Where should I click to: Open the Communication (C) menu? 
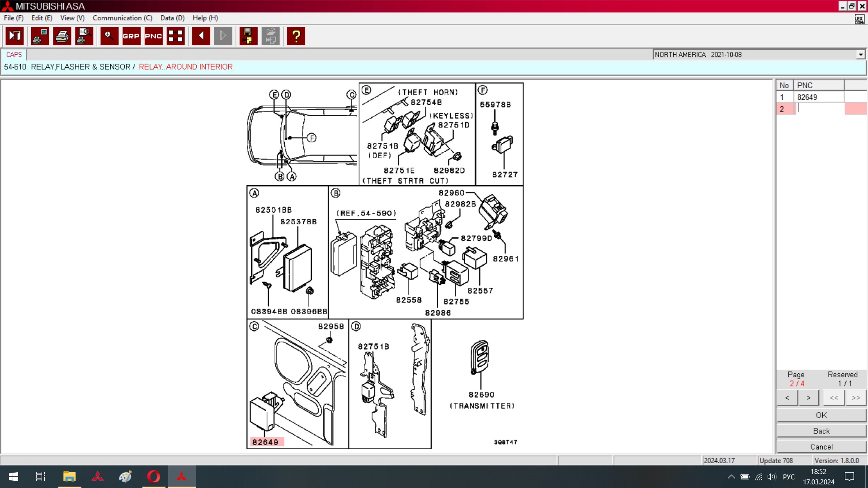click(122, 18)
